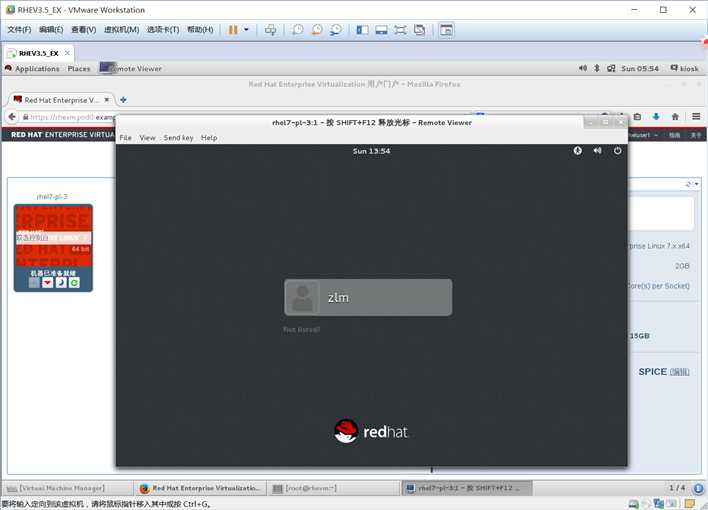Click the host panel volume icon

click(583, 68)
